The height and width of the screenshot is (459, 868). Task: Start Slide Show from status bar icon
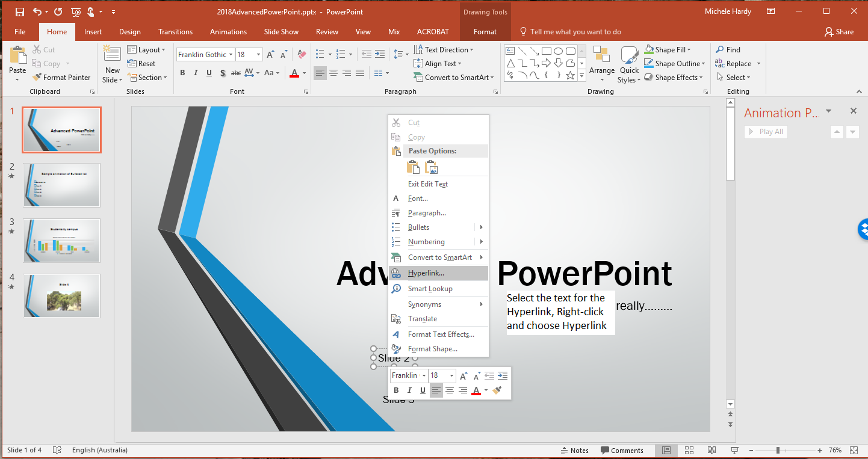[734, 450]
